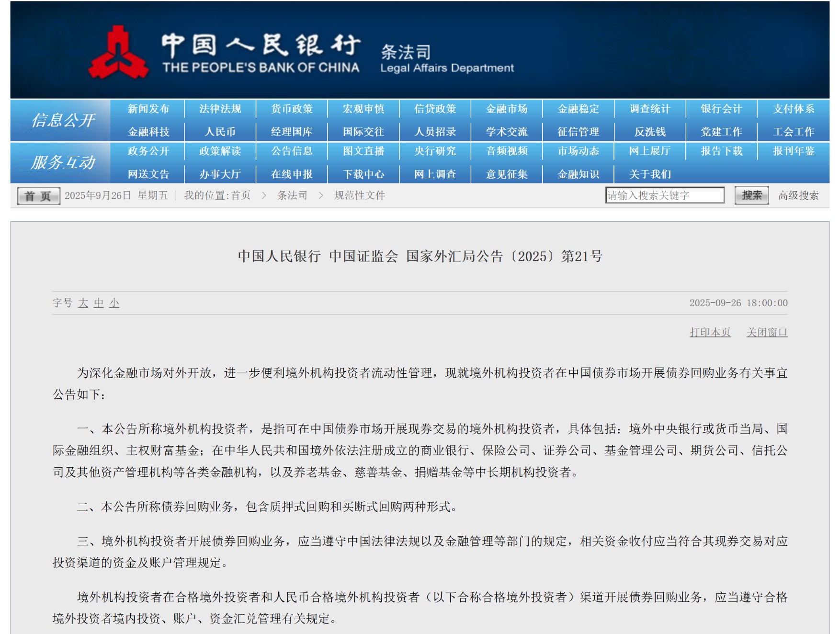Viewport: 840px width, 634px height.
Task: Open the 货币政策 menu item
Action: 292,109
